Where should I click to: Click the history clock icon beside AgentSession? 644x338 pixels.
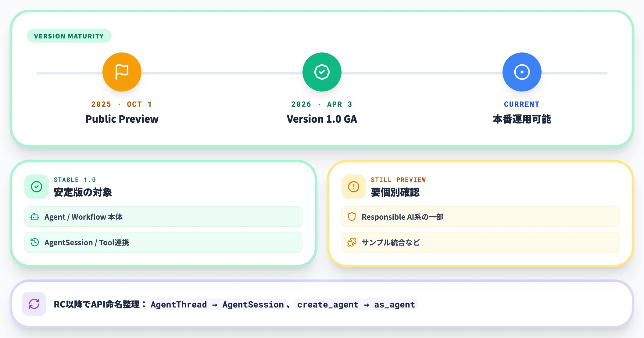tap(35, 243)
